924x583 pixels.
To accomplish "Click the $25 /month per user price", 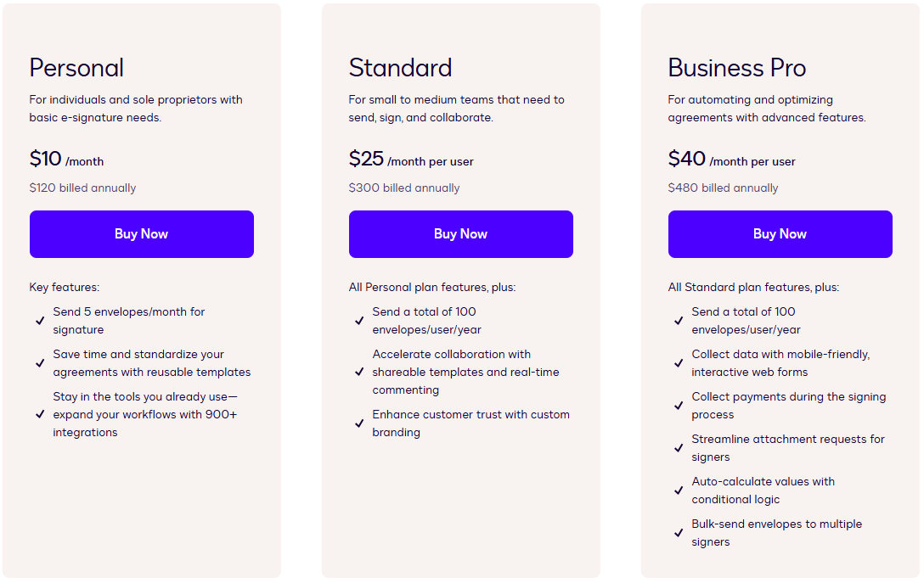I will 411,159.
